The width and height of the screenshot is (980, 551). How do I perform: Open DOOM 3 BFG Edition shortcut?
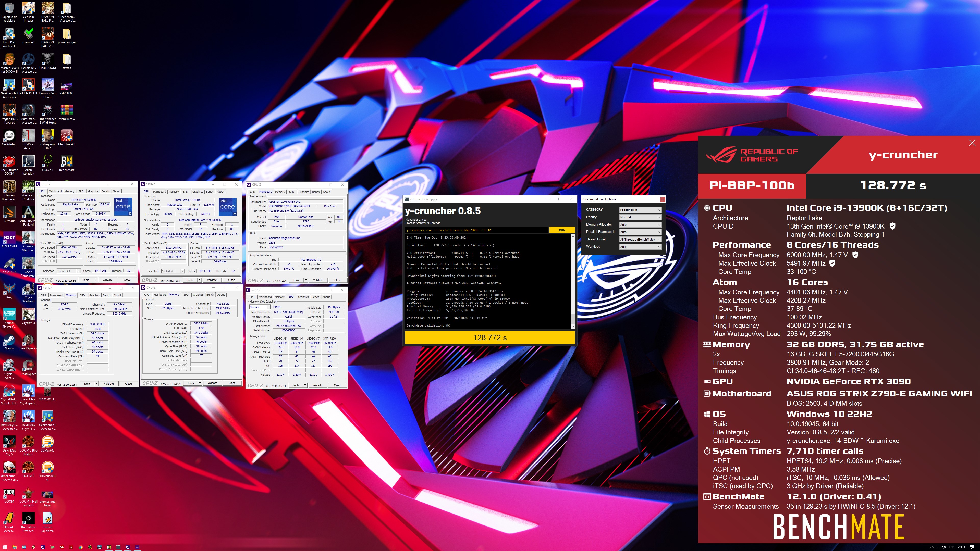click(x=28, y=445)
